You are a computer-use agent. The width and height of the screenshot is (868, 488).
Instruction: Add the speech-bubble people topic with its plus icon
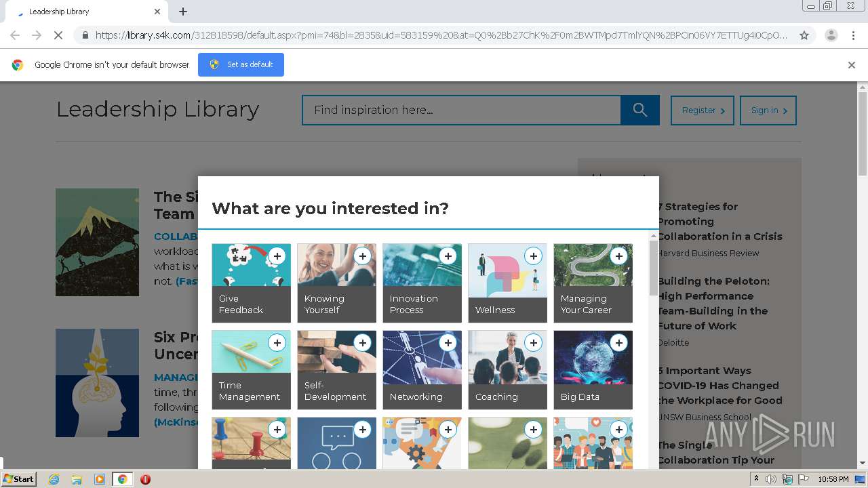tap(362, 430)
